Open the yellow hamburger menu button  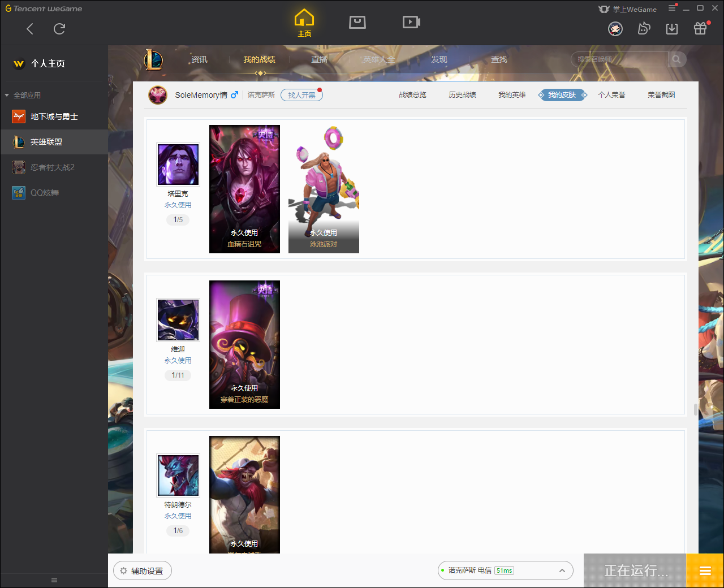tap(705, 570)
